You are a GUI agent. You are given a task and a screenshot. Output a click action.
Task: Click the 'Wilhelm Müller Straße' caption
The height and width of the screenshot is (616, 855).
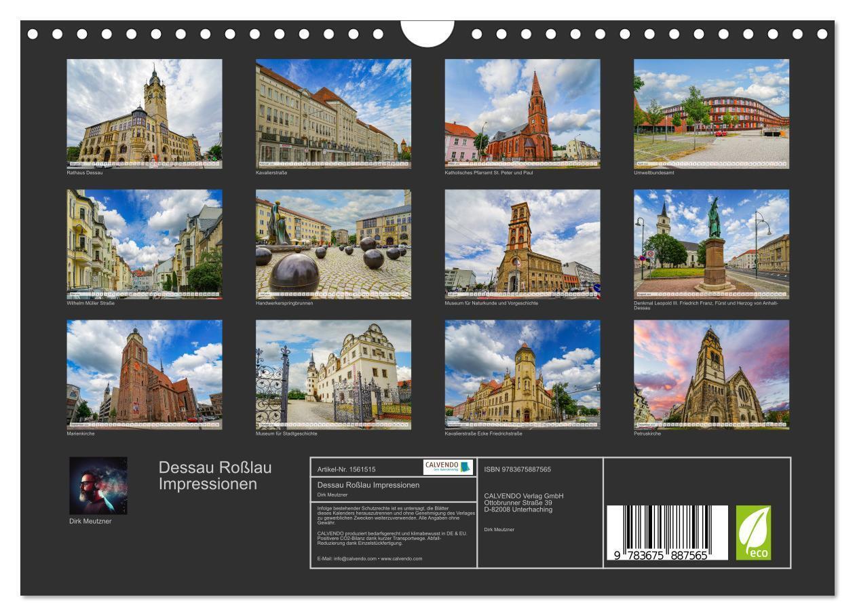coord(90,303)
